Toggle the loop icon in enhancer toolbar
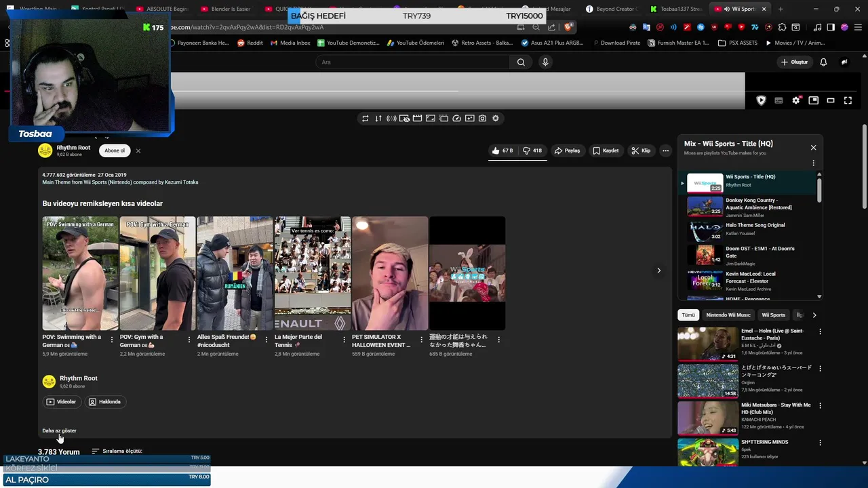Image resolution: width=868 pixels, height=488 pixels. coord(365,118)
